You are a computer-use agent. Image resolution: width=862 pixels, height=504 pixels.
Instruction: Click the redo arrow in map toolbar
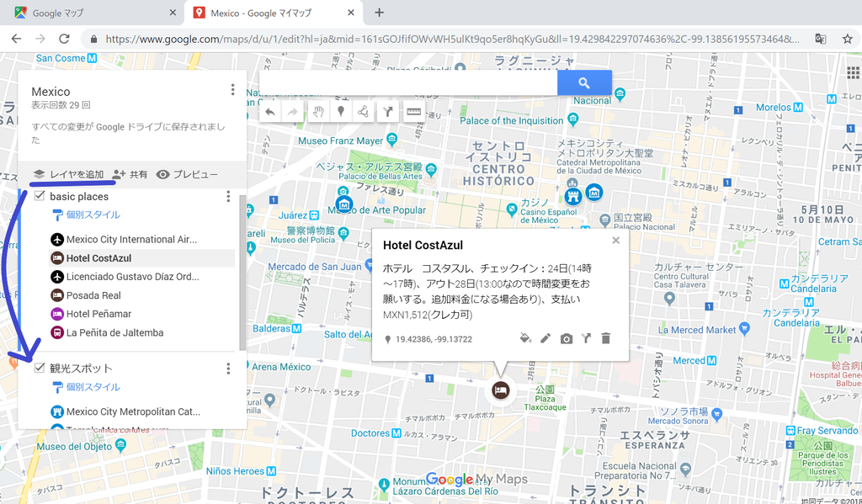click(292, 112)
